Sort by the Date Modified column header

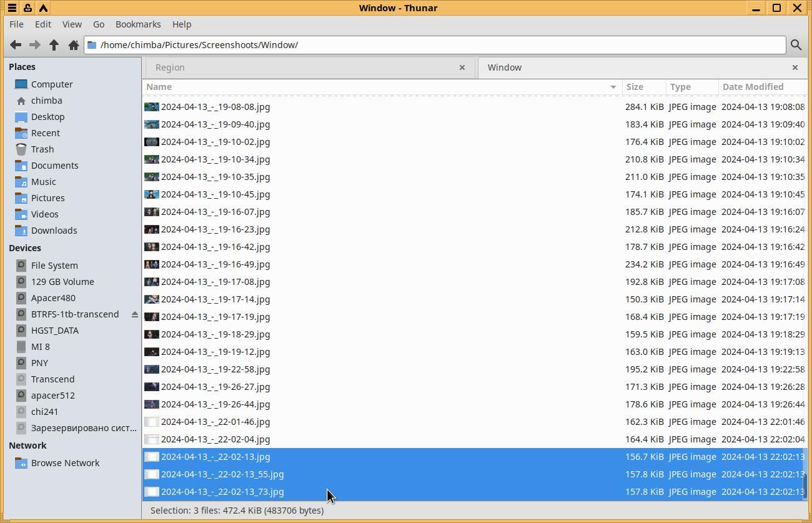pos(763,87)
